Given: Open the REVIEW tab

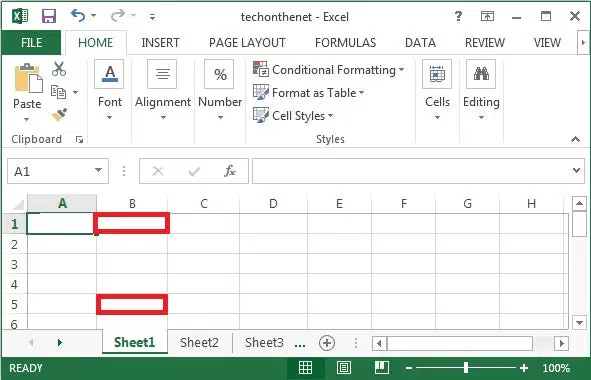Looking at the screenshot, I should [485, 43].
